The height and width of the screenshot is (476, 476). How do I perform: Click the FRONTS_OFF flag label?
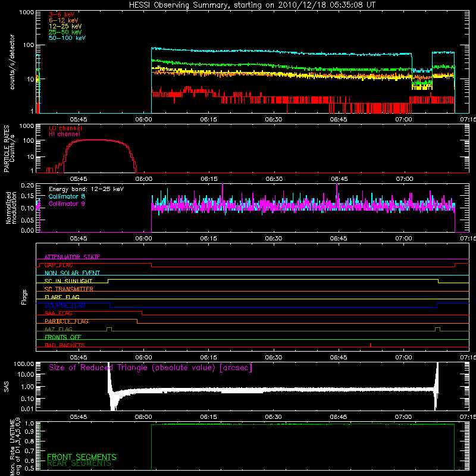point(63,337)
